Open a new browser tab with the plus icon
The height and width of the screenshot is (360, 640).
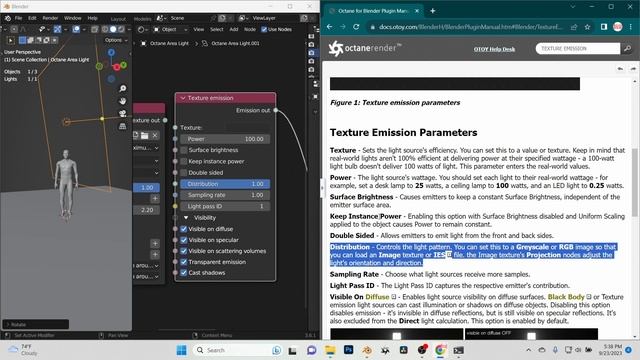(433, 11)
